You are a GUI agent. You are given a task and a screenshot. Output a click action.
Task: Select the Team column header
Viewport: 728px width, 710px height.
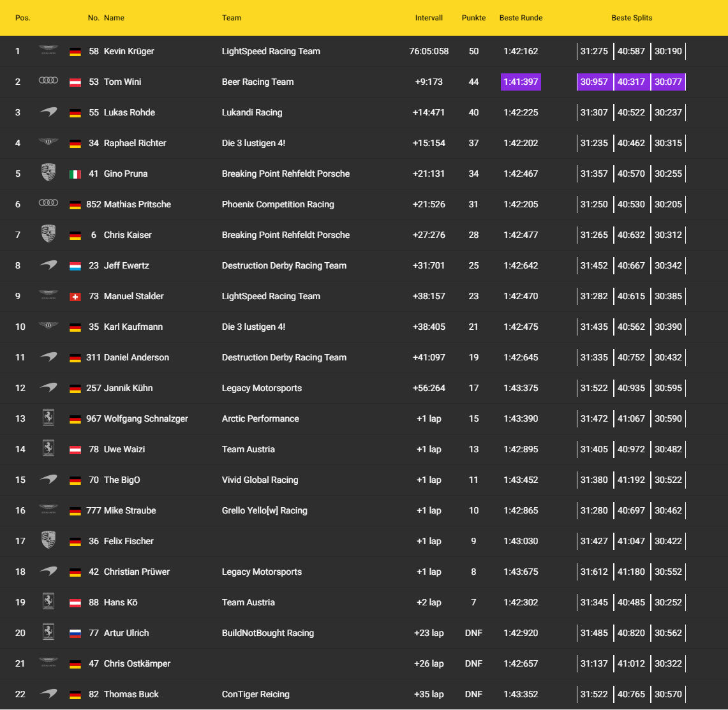(232, 18)
